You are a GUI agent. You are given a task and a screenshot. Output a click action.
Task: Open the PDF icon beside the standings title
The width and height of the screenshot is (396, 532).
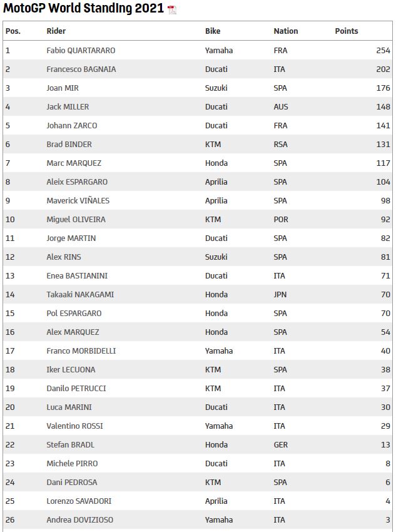172,9
